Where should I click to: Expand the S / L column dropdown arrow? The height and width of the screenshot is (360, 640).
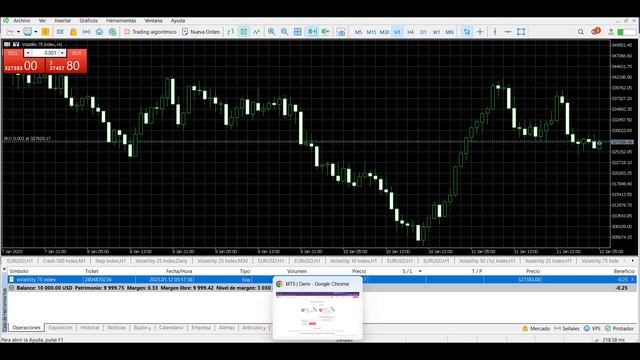point(420,271)
